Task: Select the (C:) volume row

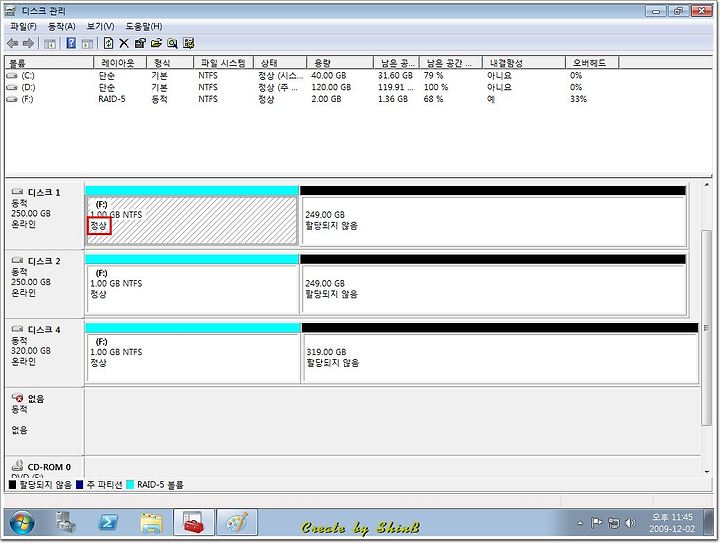Action: 312,75
